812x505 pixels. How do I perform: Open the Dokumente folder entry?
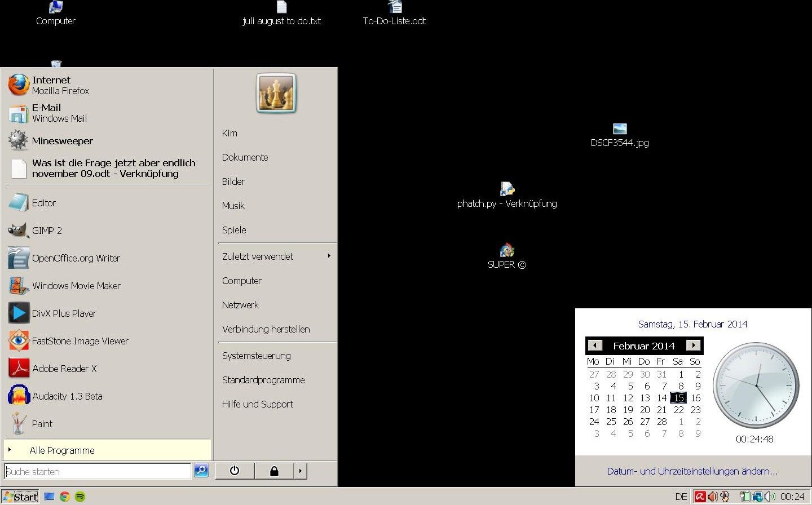coord(245,157)
